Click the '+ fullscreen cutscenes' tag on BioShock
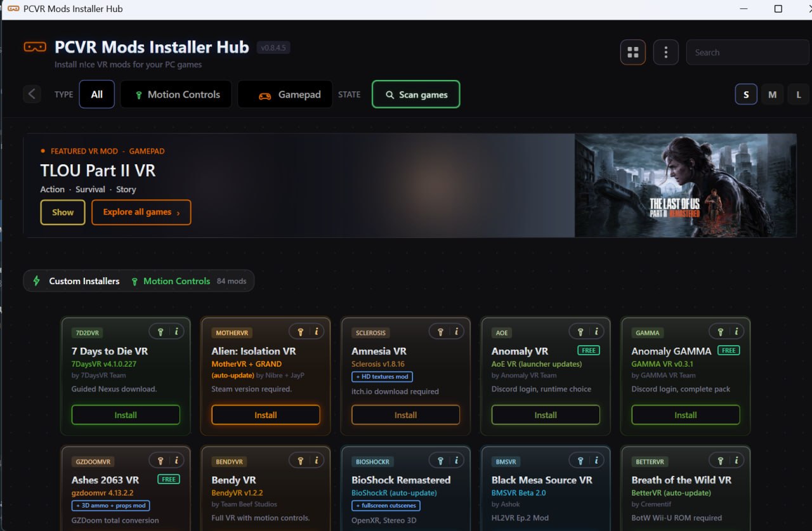Screen dimensions: 812x531 click(386, 506)
